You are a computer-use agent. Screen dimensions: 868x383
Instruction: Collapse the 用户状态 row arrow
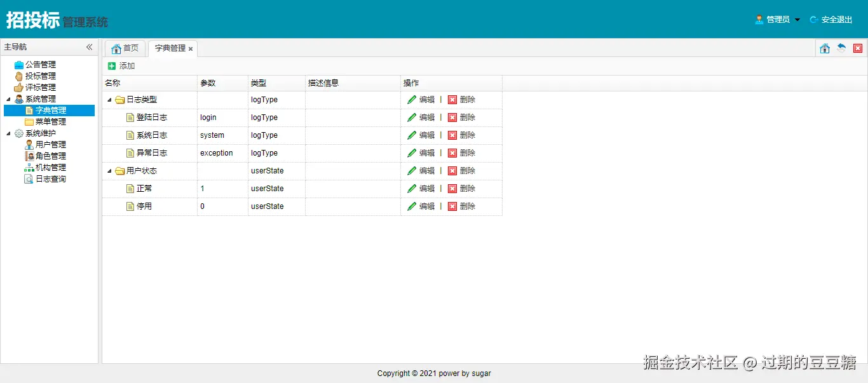109,171
